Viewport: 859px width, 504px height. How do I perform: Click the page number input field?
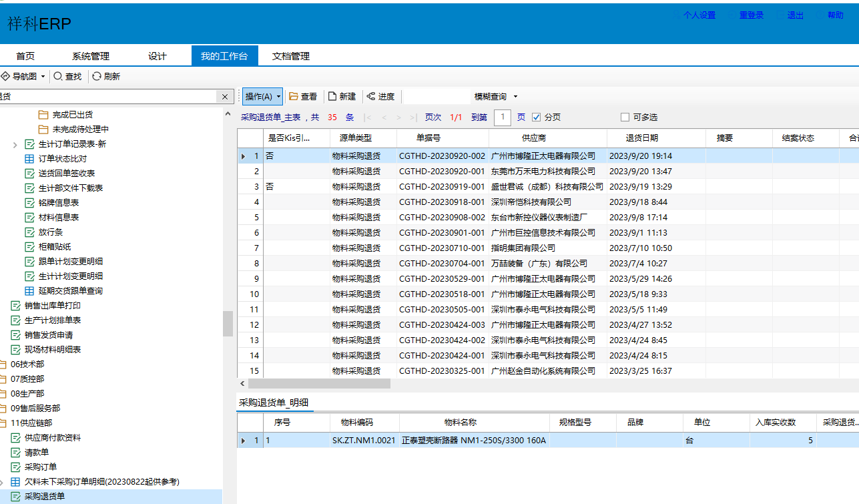(x=502, y=117)
